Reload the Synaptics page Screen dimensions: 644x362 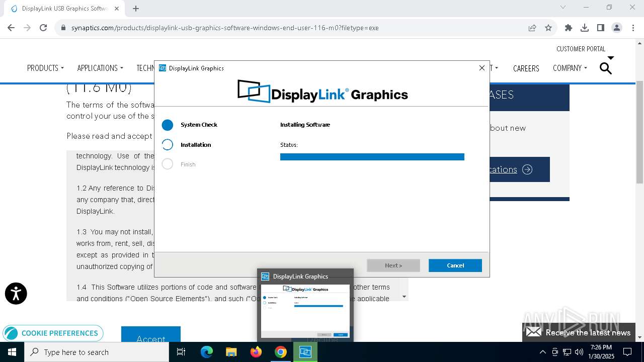[x=43, y=28]
